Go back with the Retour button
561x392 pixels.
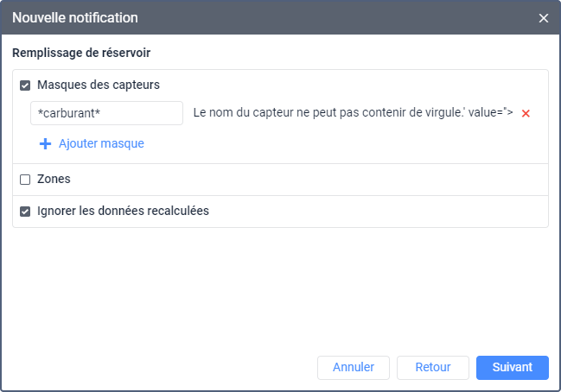pyautogui.click(x=432, y=367)
